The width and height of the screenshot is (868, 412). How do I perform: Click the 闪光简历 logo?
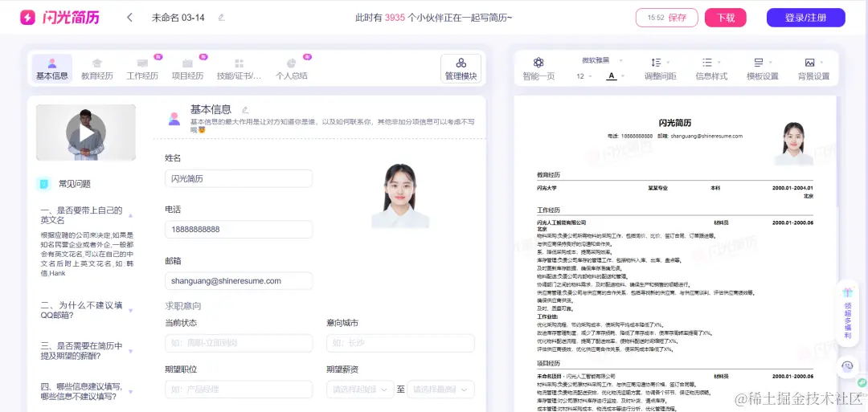(59, 18)
